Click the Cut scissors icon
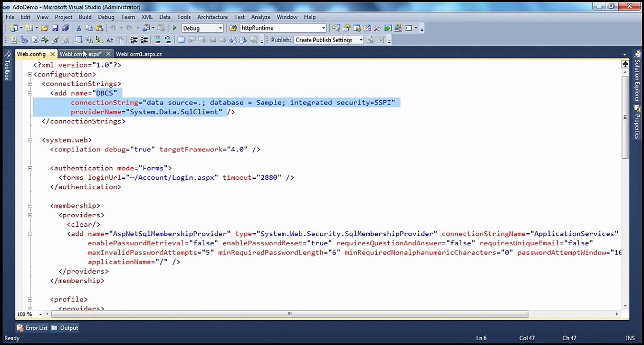The width and height of the screenshot is (644, 345). click(79, 28)
